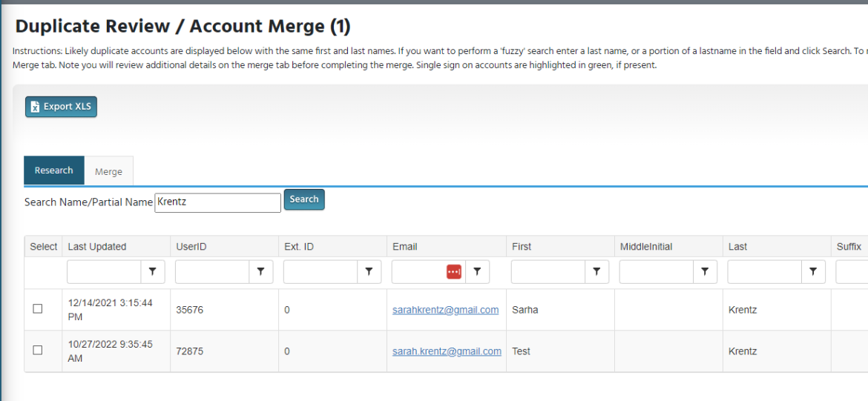
Task: Click the Export XLS button
Action: [x=61, y=107]
